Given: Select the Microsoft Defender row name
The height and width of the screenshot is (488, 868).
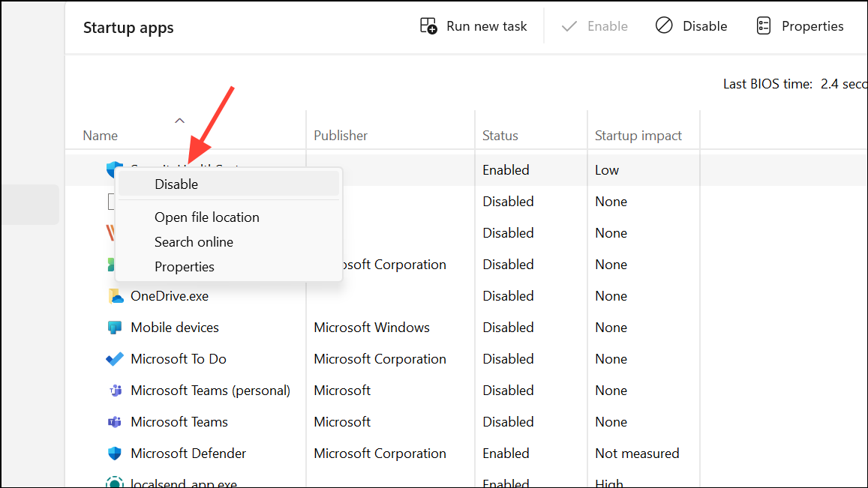Looking at the screenshot, I should click(188, 454).
